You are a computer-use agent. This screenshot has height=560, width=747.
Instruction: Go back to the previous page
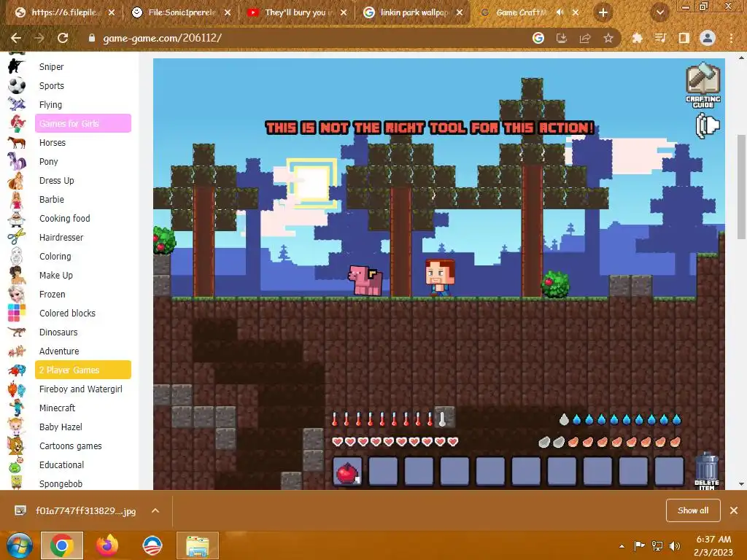pyautogui.click(x=16, y=38)
